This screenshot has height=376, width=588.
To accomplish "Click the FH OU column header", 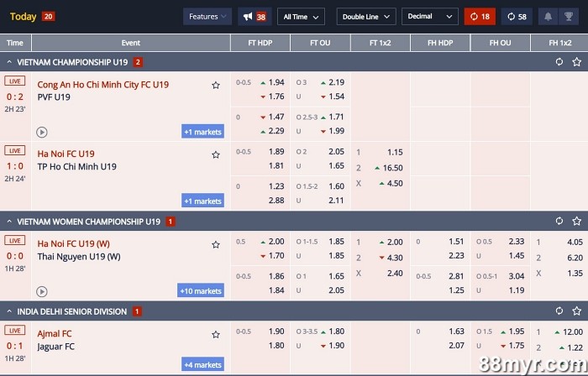I will 501,43.
